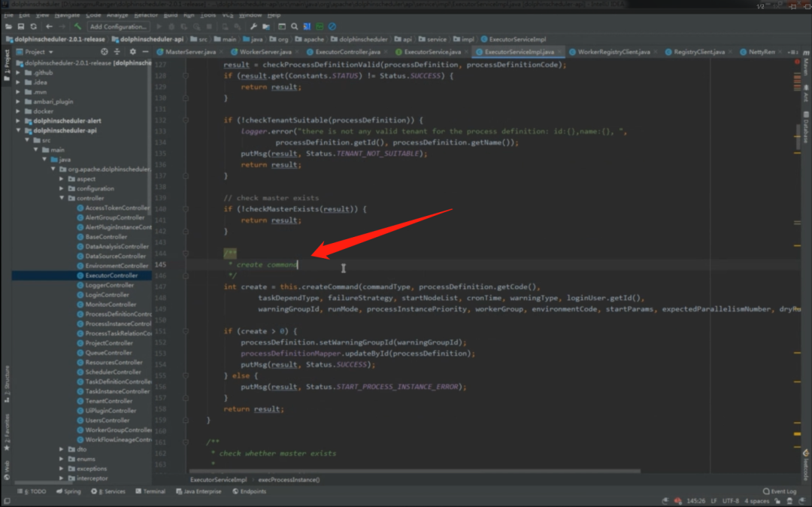Image resolution: width=812 pixels, height=507 pixels.
Task: Expand the dolphinscheduler-alert module
Action: pyautogui.click(x=18, y=120)
